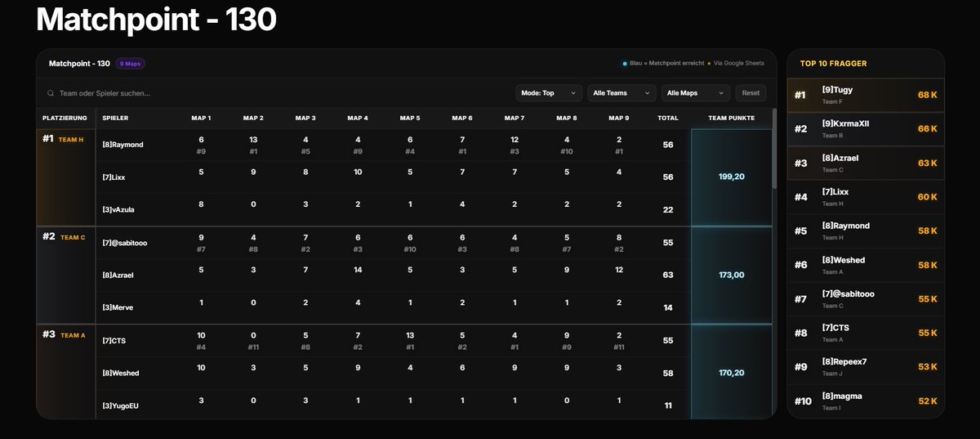Viewport: 980px width, 439px height.
Task: Select fragger #10 [8]magma
Action: tap(866, 401)
